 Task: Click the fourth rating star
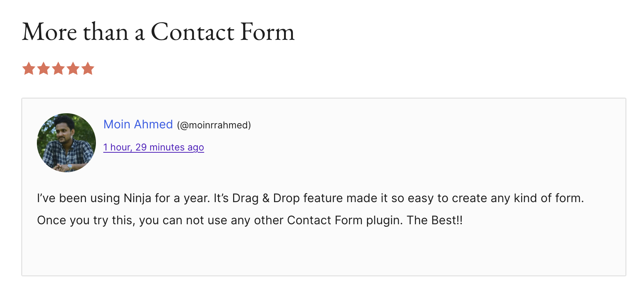(73, 69)
